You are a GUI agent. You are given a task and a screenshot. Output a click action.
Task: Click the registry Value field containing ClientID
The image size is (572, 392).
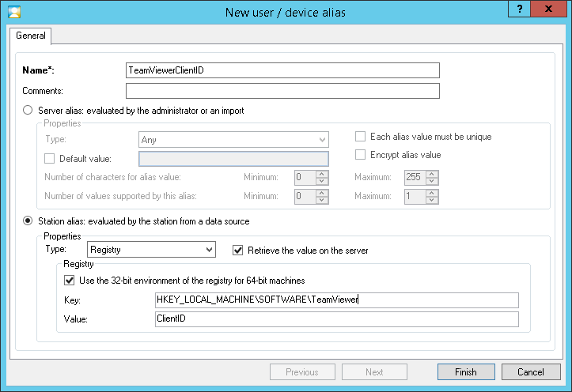(x=337, y=318)
